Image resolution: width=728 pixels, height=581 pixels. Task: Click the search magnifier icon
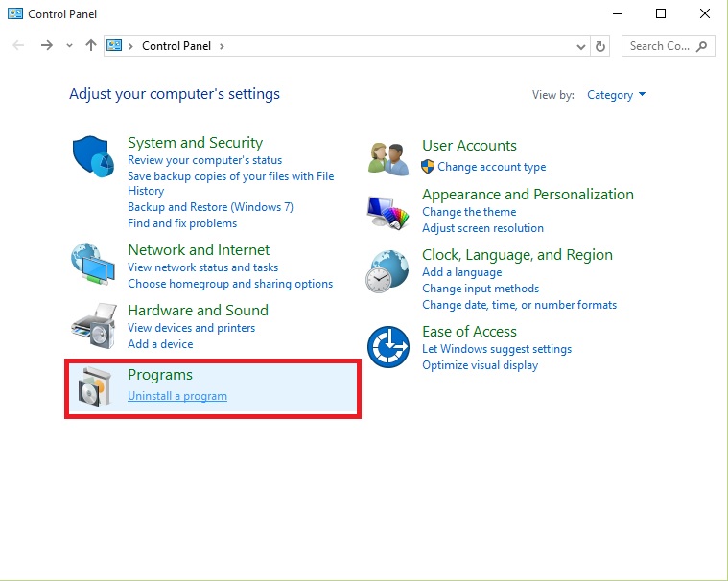tap(702, 46)
